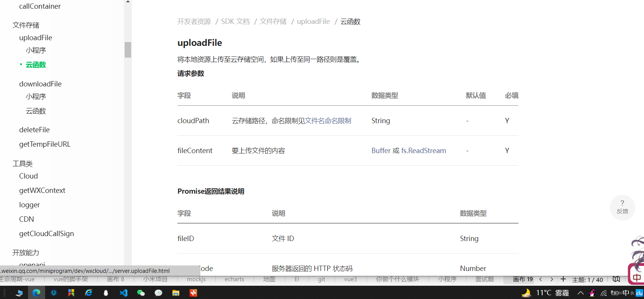Add a new canvas with plus icon

coord(563,279)
